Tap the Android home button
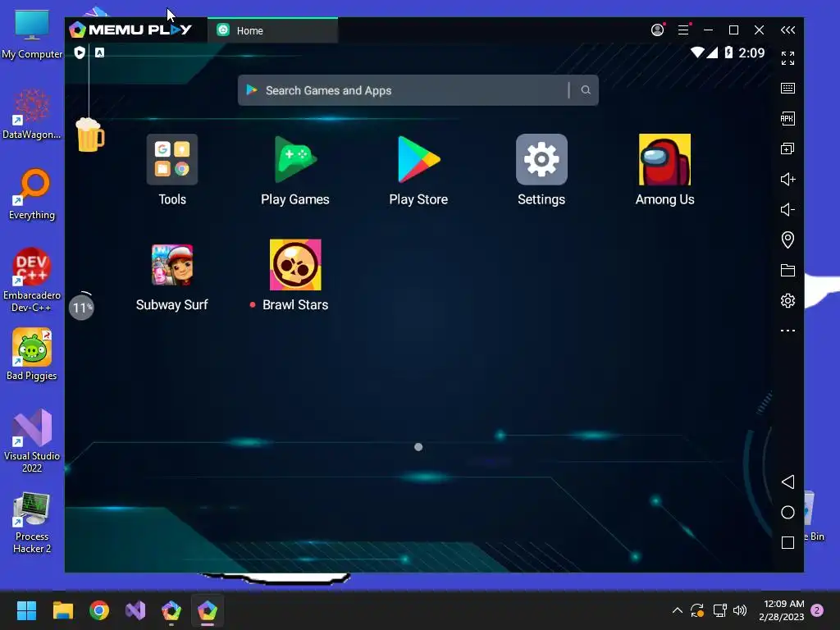 [x=787, y=512]
